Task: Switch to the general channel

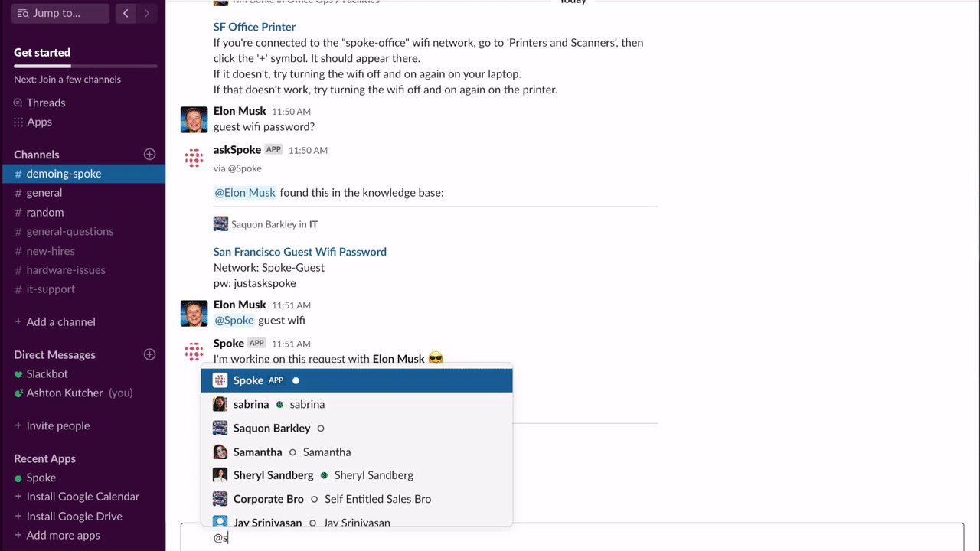Action: click(44, 193)
